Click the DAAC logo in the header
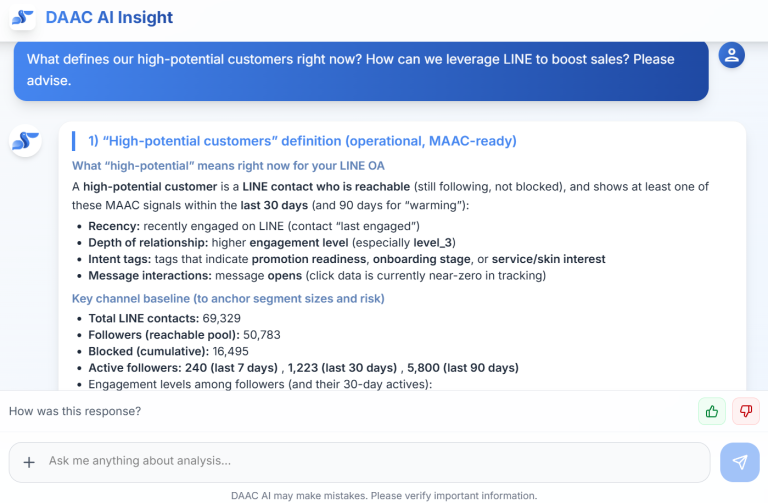 click(23, 17)
